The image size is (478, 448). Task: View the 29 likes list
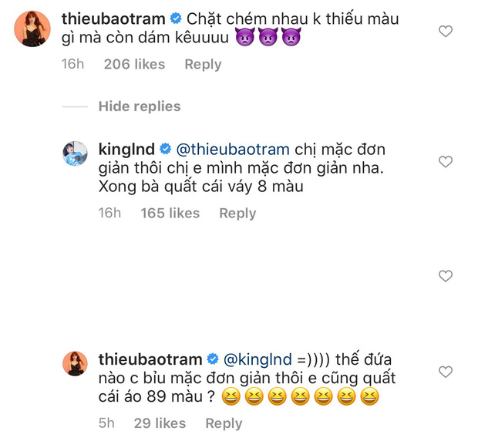pyautogui.click(x=160, y=423)
